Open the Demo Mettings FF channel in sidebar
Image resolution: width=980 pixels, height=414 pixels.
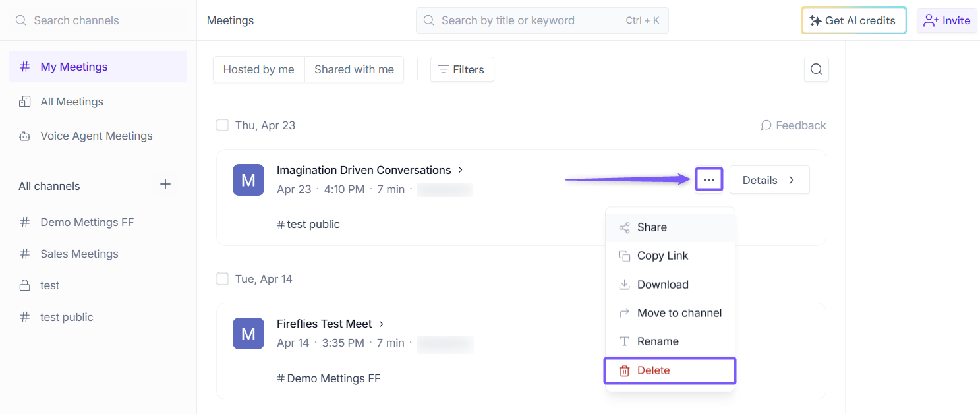click(x=98, y=222)
